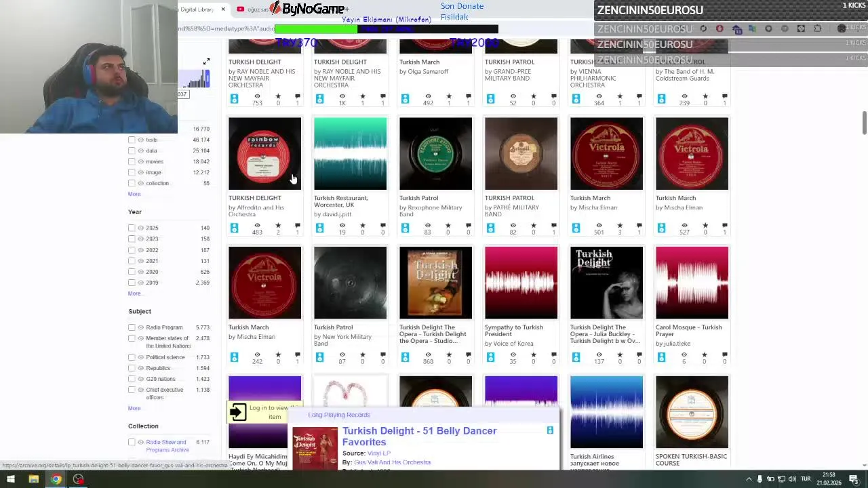Open the Long Playing Records collection link
Image resolution: width=868 pixels, height=488 pixels.
(339, 415)
